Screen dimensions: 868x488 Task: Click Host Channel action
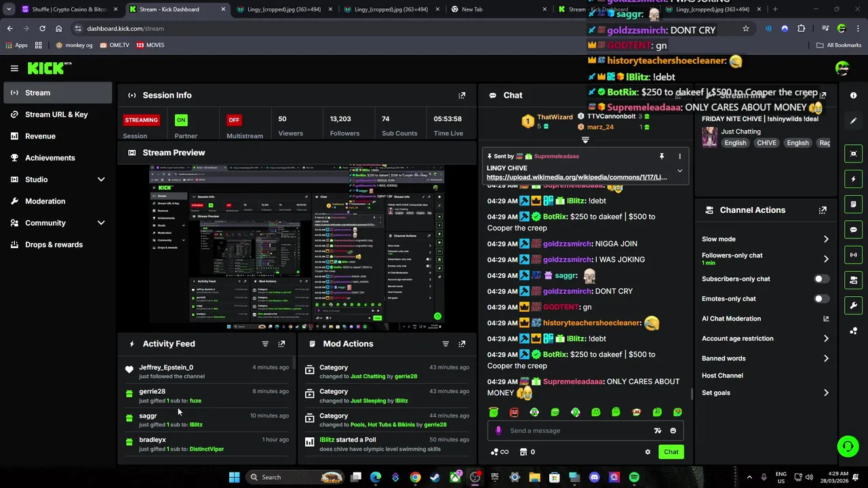click(x=722, y=375)
